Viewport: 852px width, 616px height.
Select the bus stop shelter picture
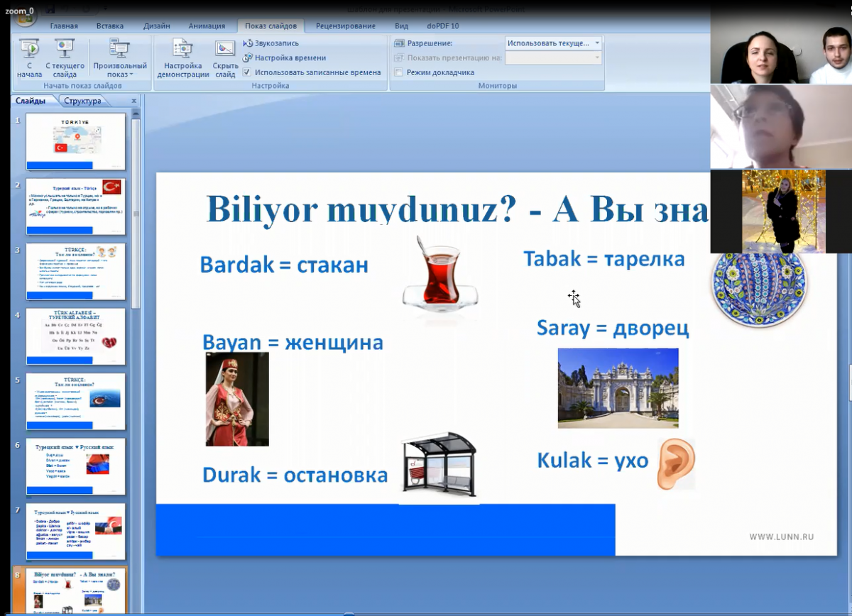438,467
